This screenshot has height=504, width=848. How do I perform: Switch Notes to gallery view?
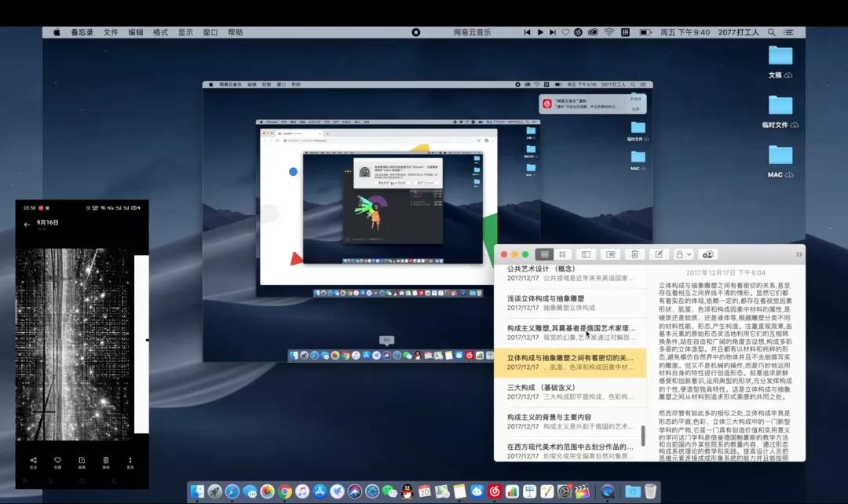[562, 254]
